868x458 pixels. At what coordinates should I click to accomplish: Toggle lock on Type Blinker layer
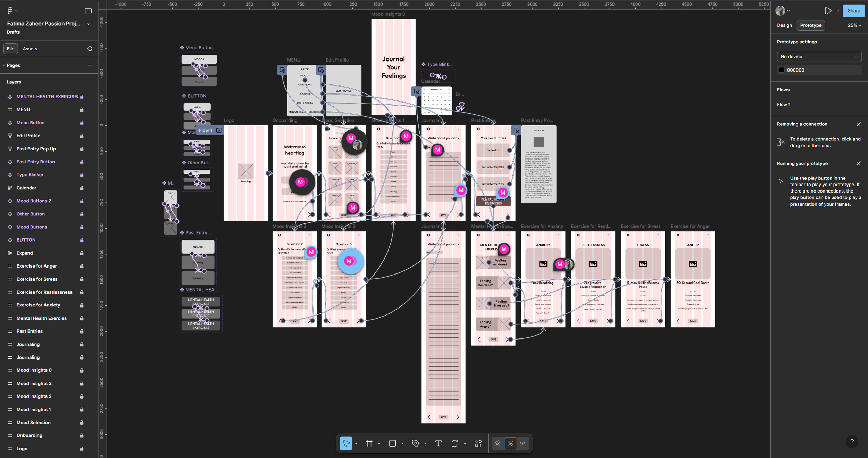pos(82,175)
